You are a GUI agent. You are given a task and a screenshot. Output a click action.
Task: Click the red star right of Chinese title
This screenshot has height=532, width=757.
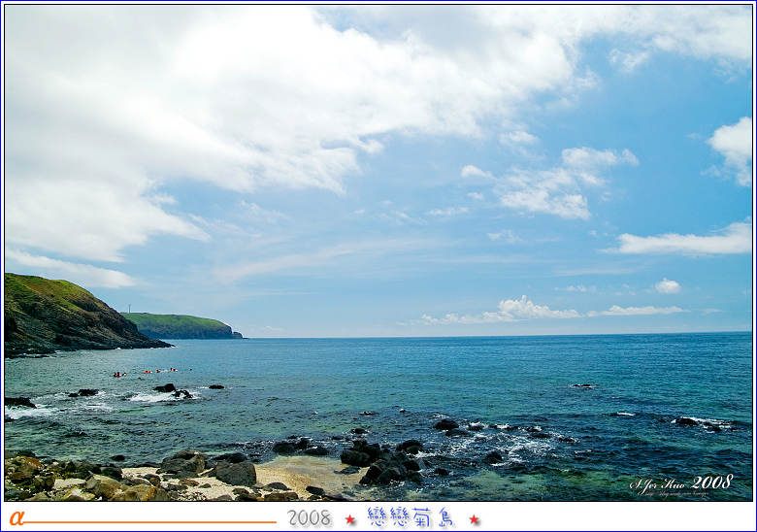pyautogui.click(x=475, y=519)
